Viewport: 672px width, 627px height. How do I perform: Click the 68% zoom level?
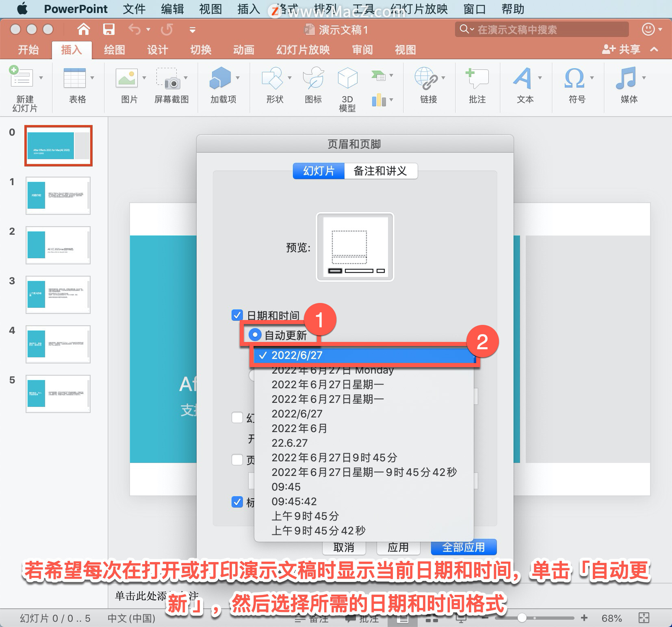coord(611,618)
